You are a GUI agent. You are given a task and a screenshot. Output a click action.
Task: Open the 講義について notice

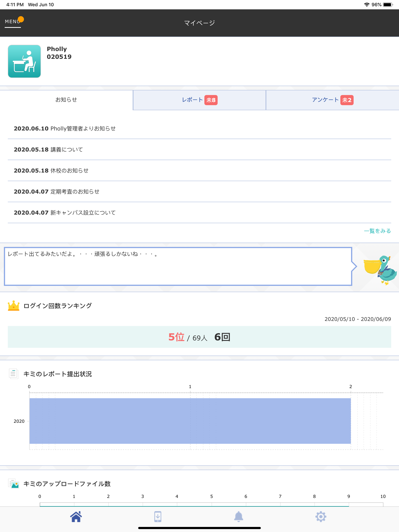tap(199, 150)
